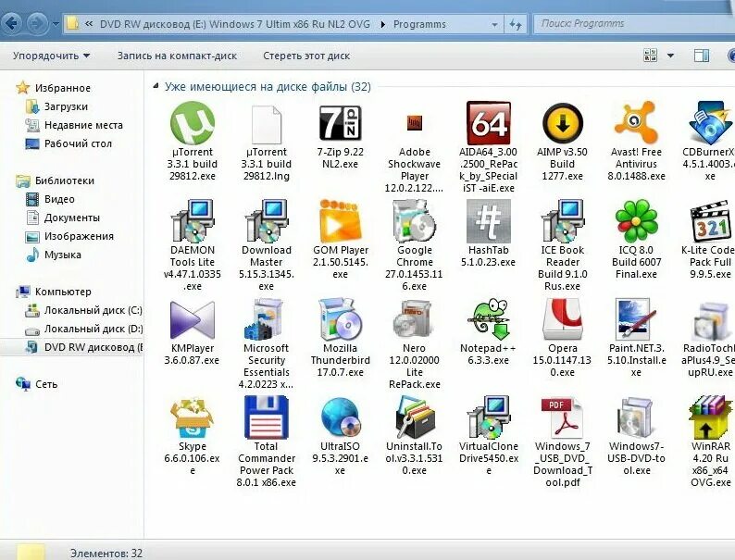Select the HashTab 5.1.0.23 icon
735x560 pixels.
tap(489, 221)
